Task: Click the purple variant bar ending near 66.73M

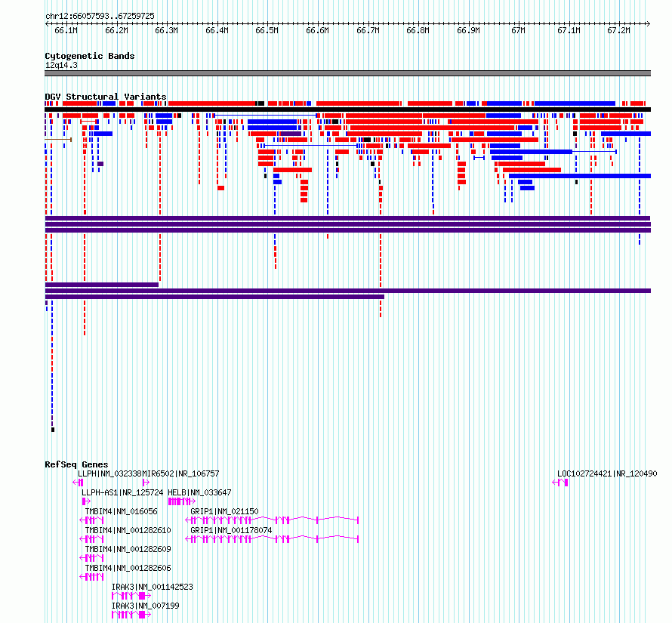Action: click(x=214, y=297)
